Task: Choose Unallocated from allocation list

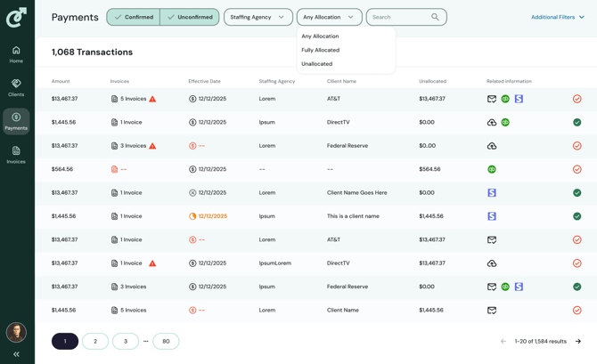Action: click(317, 64)
